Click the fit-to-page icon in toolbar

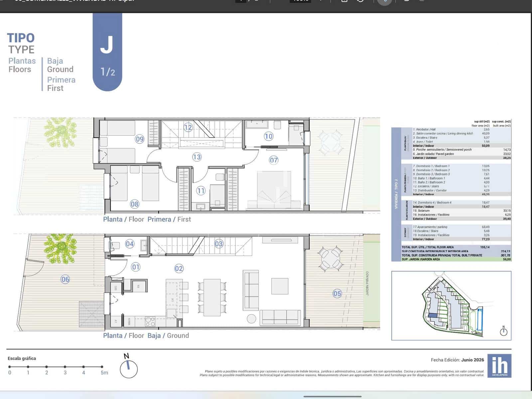click(x=344, y=1)
